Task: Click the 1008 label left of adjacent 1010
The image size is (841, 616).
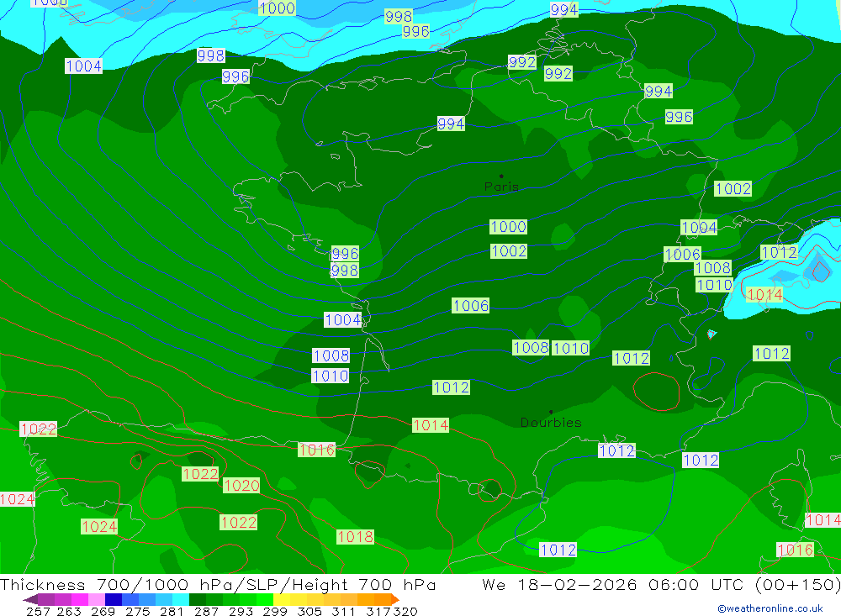Action: click(x=531, y=347)
